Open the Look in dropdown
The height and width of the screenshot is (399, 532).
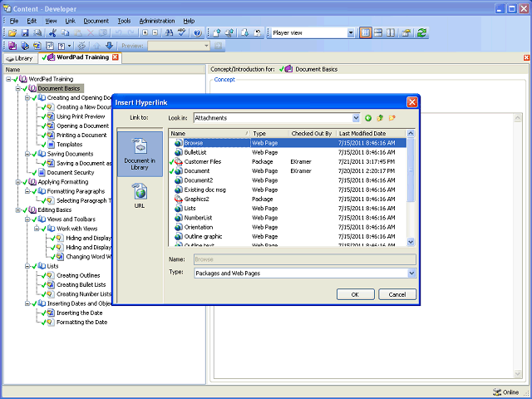coord(356,118)
